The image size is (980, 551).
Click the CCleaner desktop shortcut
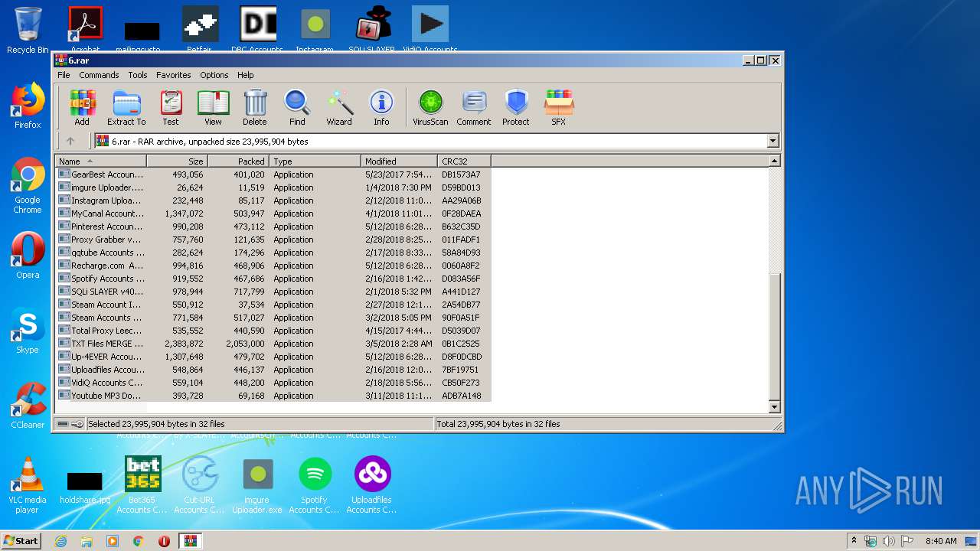coord(28,406)
